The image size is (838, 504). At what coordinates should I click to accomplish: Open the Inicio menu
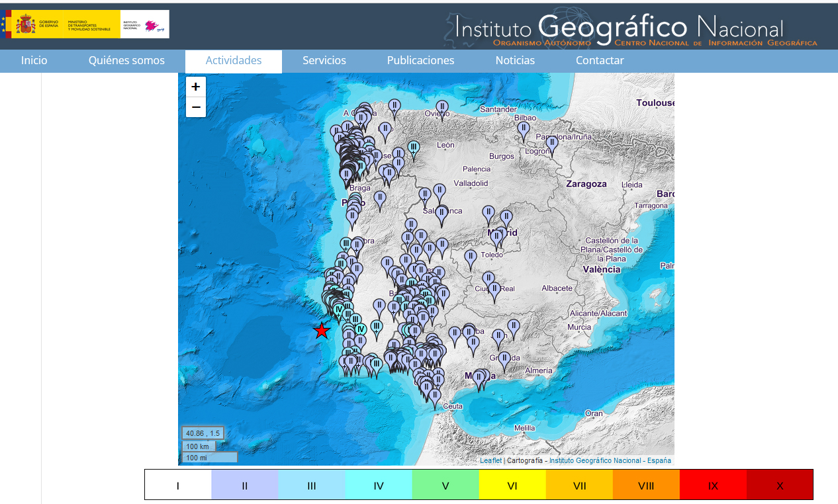pos(34,61)
